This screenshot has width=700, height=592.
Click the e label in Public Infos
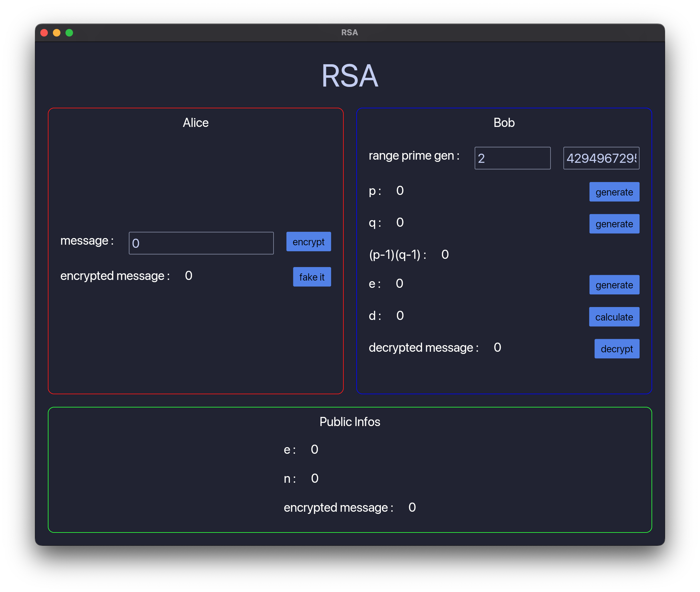pyautogui.click(x=290, y=450)
